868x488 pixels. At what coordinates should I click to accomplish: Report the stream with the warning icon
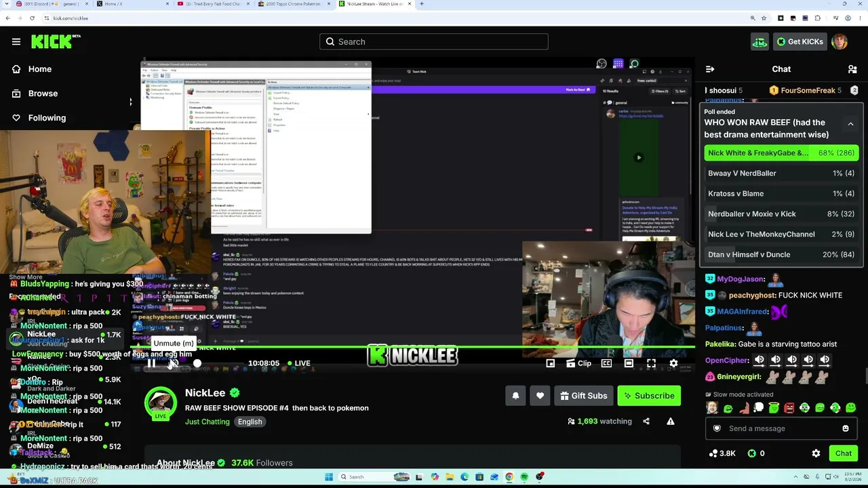click(671, 422)
